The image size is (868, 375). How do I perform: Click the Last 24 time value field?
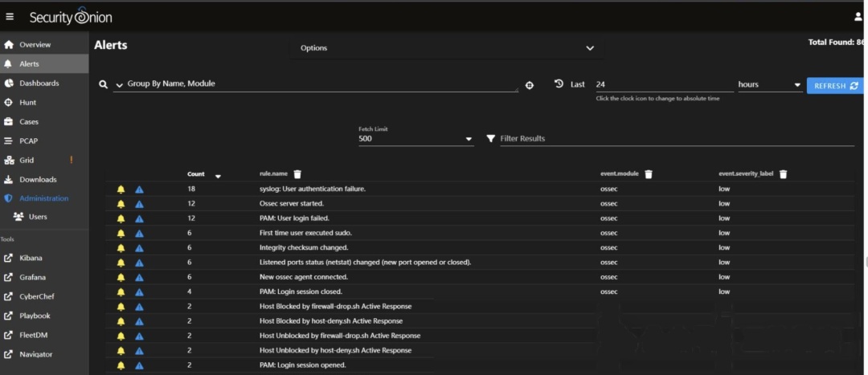point(665,84)
